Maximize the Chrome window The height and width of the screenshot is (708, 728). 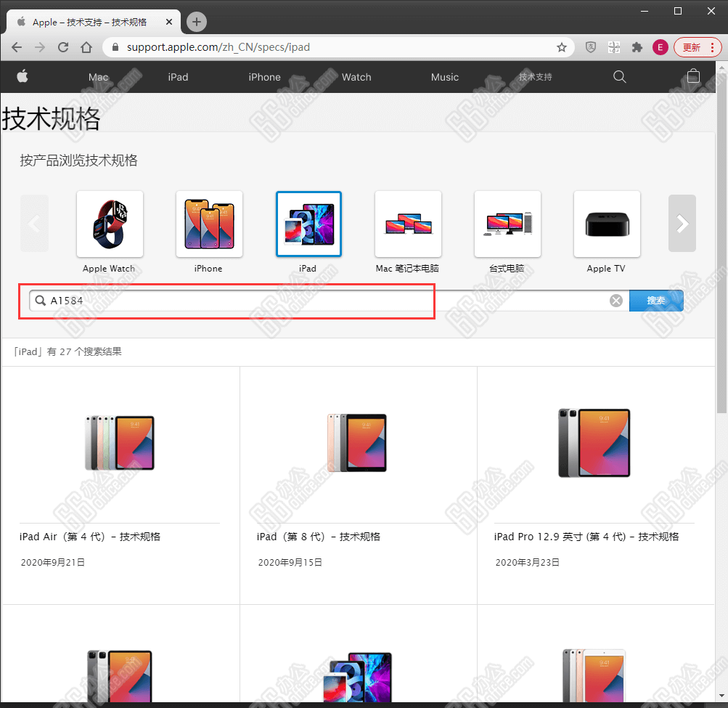[678, 11]
